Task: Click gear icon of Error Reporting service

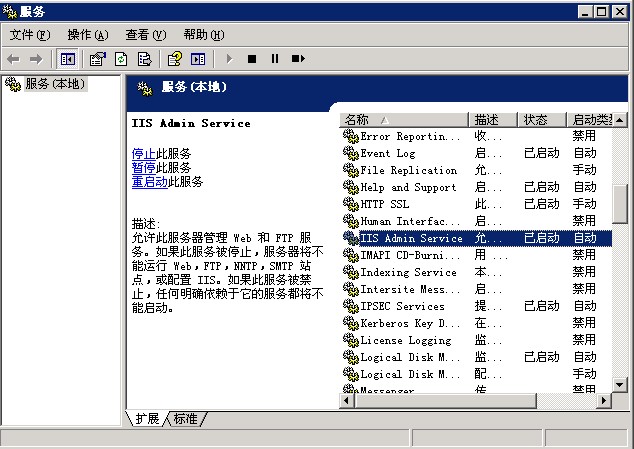Action: pos(351,136)
